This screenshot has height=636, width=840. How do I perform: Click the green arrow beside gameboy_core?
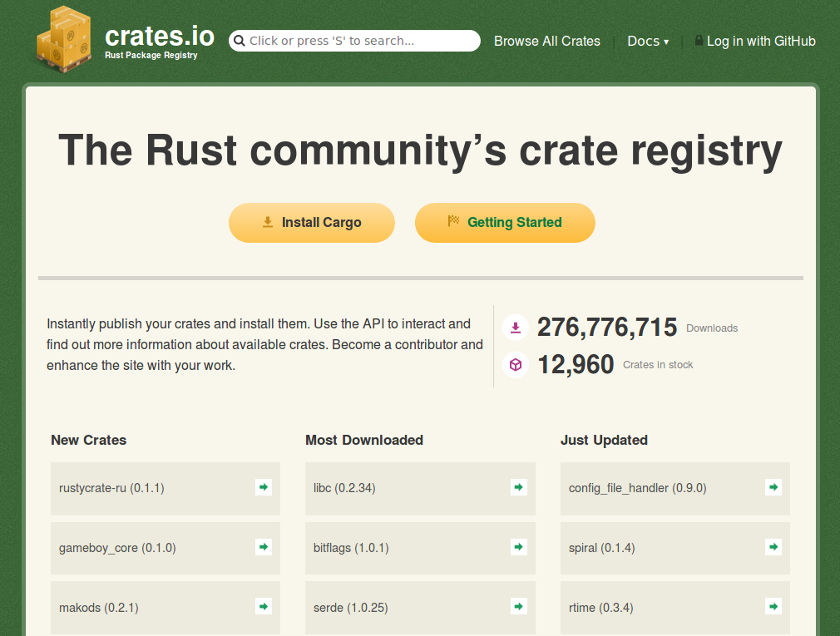(x=264, y=547)
